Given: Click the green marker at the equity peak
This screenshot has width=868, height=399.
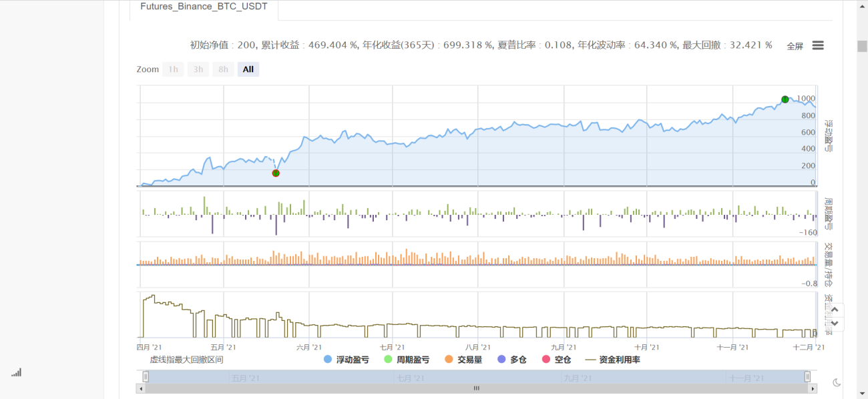Looking at the screenshot, I should pos(785,99).
